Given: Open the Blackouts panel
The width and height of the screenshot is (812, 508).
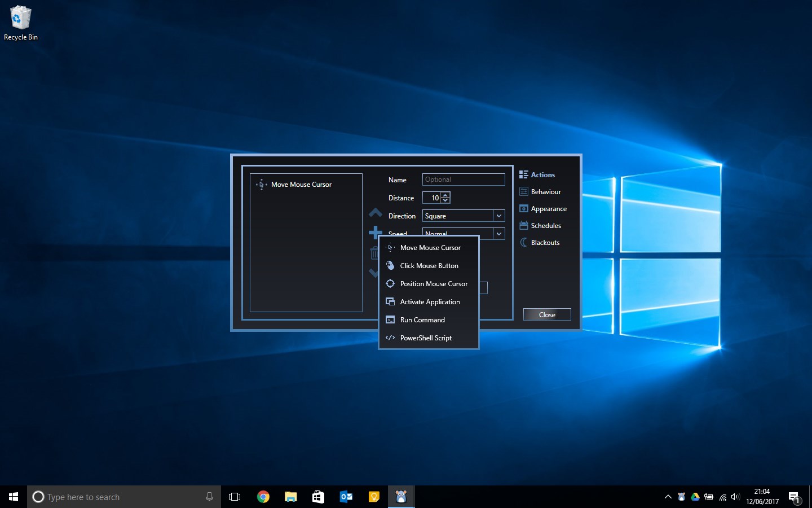Looking at the screenshot, I should click(x=545, y=242).
